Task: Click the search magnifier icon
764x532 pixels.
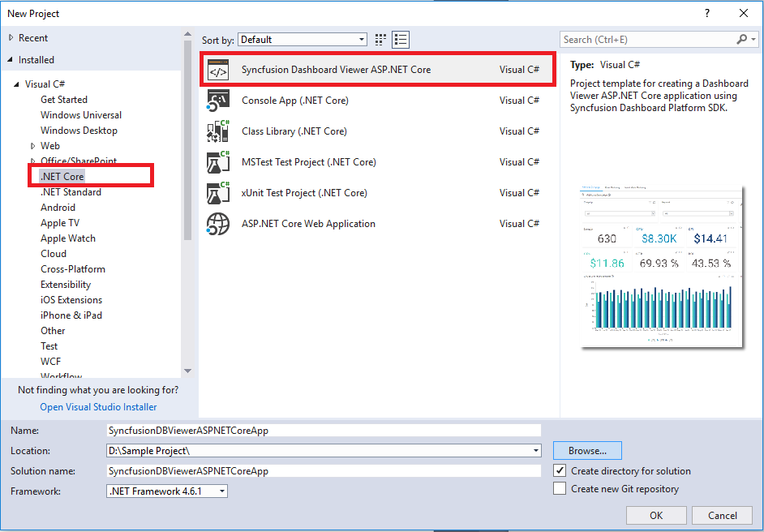Action: point(742,39)
